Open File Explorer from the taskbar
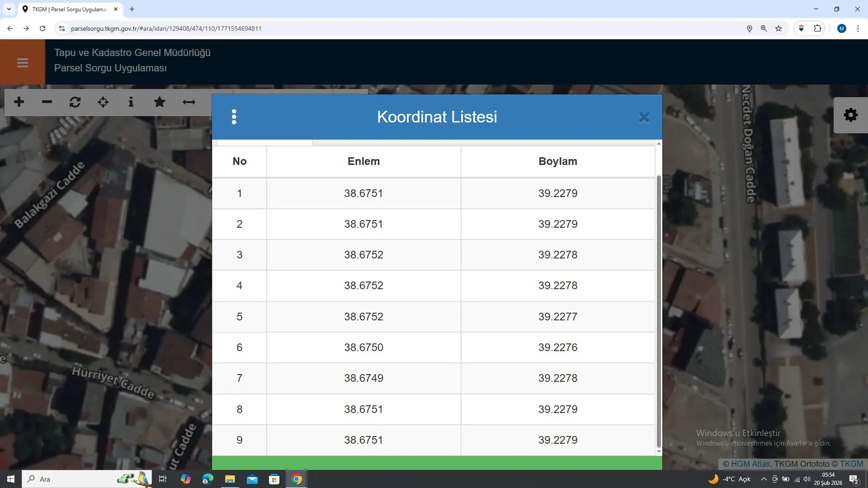 coord(230,479)
